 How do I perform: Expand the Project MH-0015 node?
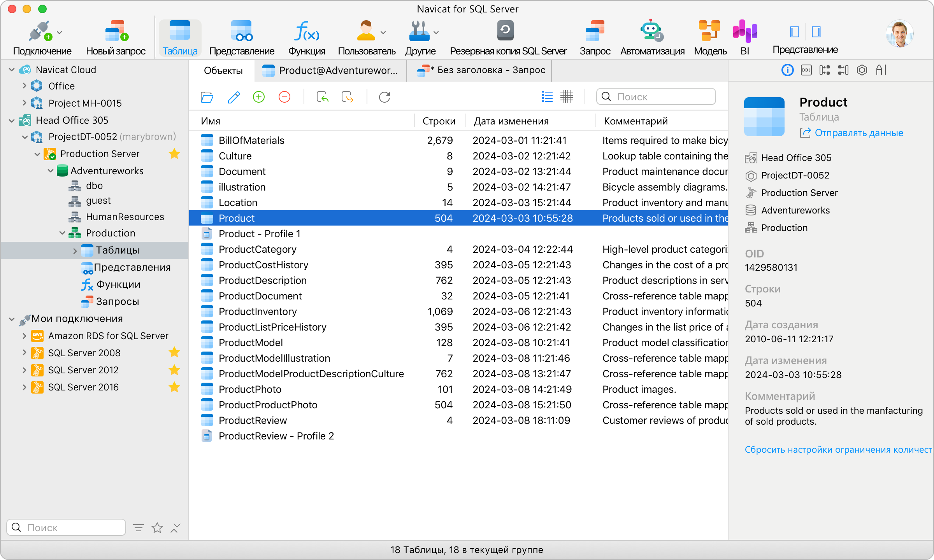pyautogui.click(x=24, y=103)
